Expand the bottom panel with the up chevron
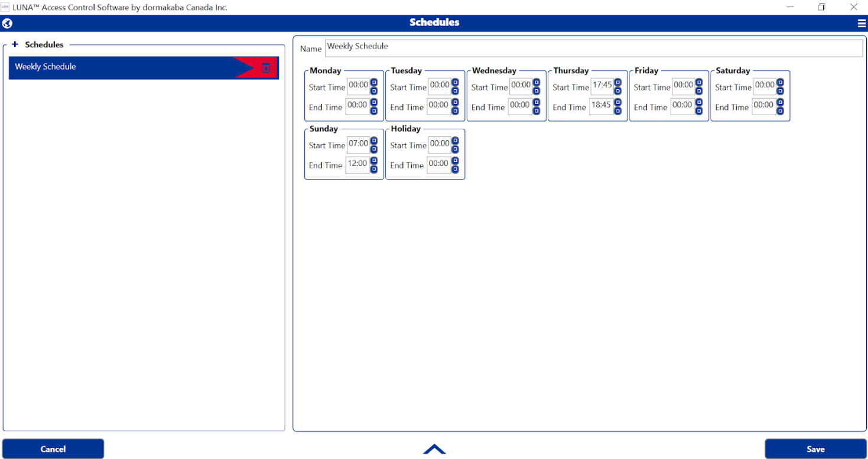Viewport: 868px width, 459px height. pos(434,449)
